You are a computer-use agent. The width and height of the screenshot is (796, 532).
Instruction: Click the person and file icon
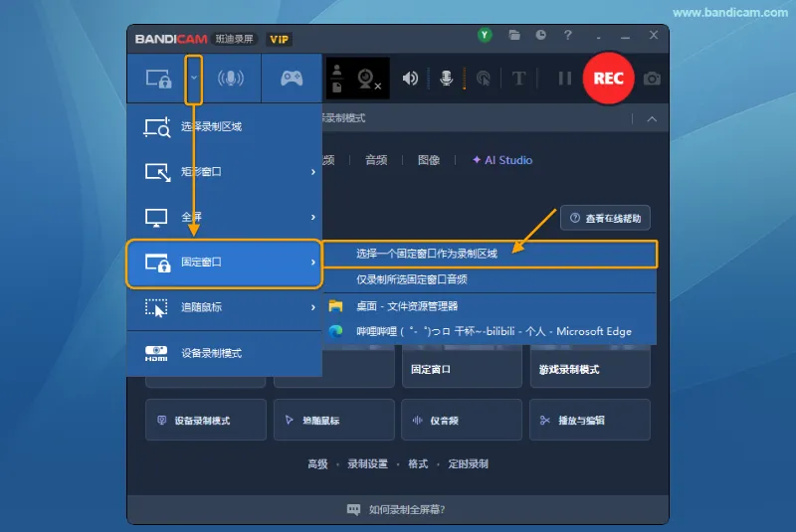click(337, 79)
